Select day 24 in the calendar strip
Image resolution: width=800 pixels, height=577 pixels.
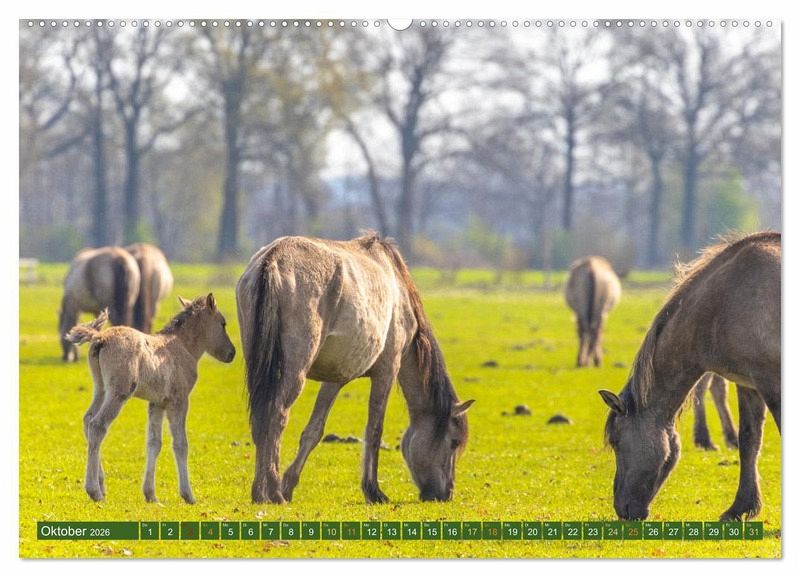613,531
